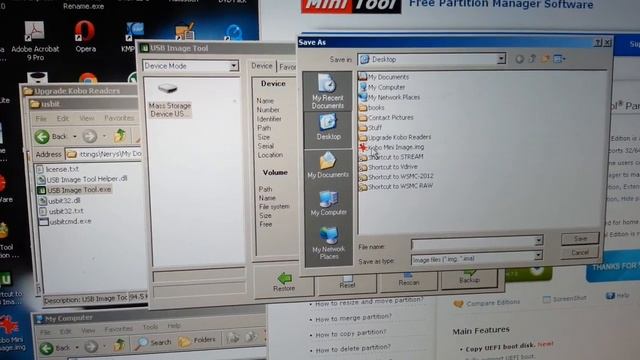Open Back history dropdown in usbit window
640x360 pixels.
[75, 136]
